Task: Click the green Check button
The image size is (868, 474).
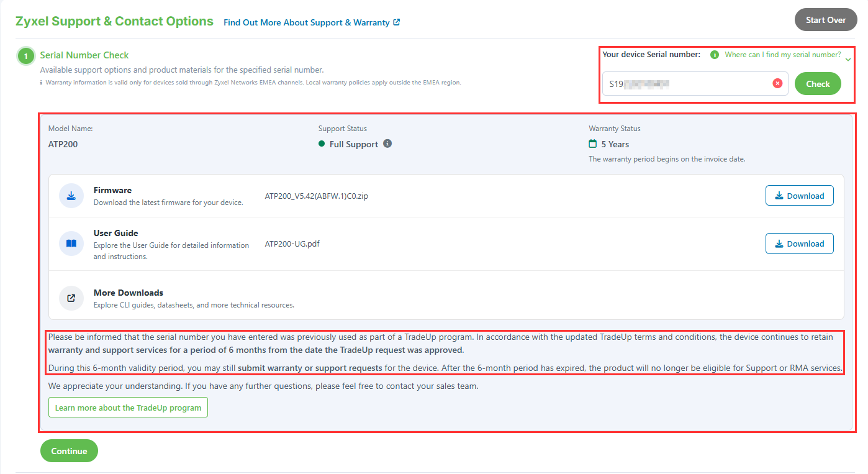Action: (818, 83)
